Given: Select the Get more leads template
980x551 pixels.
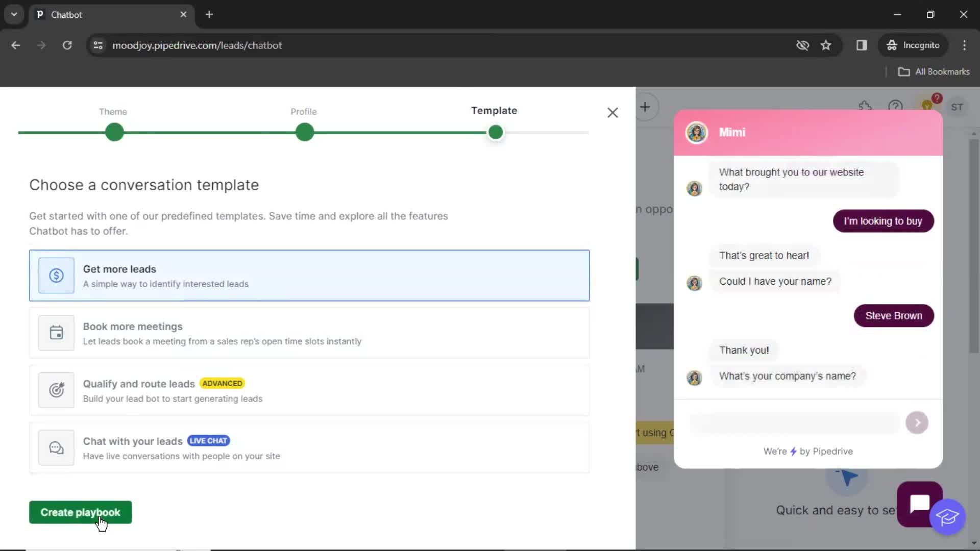Looking at the screenshot, I should coord(309,275).
